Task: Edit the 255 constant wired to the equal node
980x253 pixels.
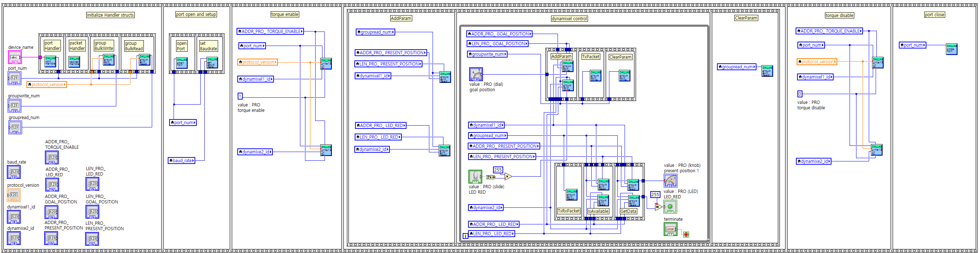Action: [655, 194]
